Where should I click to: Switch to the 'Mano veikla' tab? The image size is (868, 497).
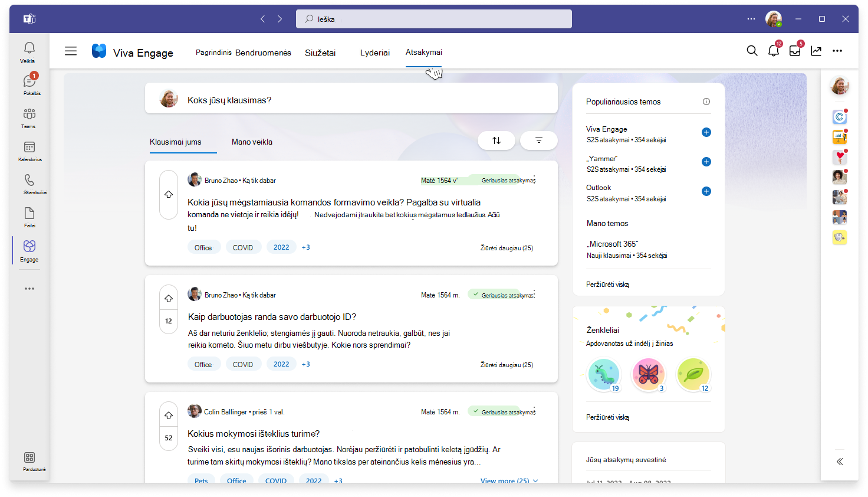[x=252, y=142]
